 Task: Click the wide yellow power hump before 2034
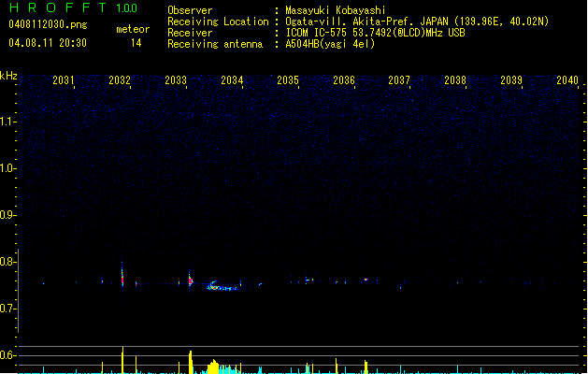click(x=213, y=367)
